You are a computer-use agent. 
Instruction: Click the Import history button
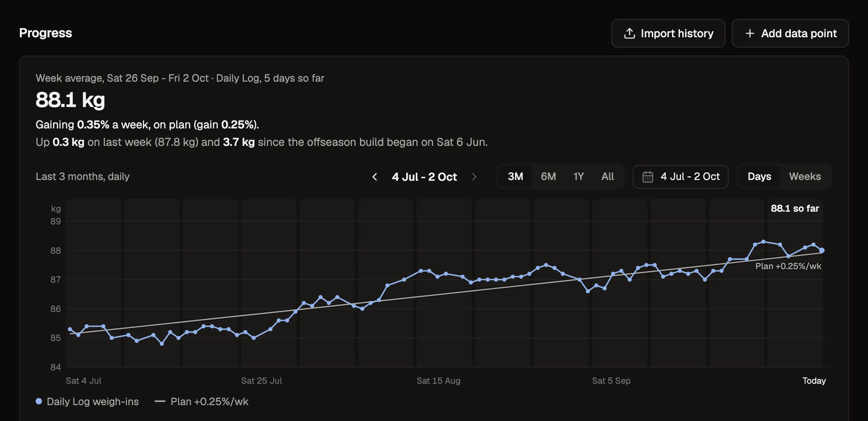pyautogui.click(x=668, y=33)
